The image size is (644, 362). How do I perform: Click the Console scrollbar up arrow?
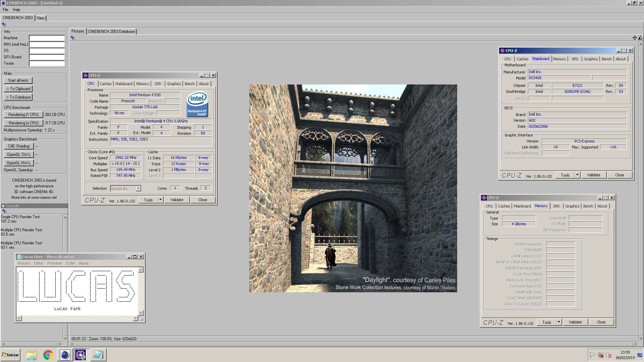(x=65, y=217)
